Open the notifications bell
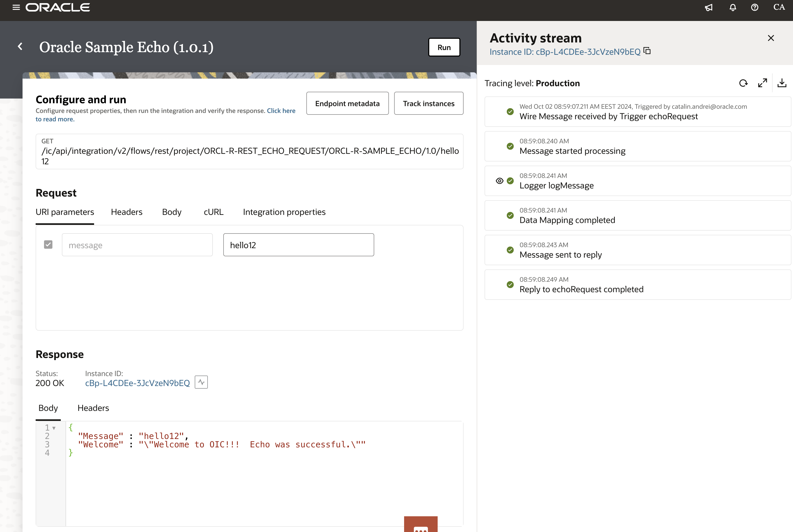This screenshot has height=532, width=793. 733,7
